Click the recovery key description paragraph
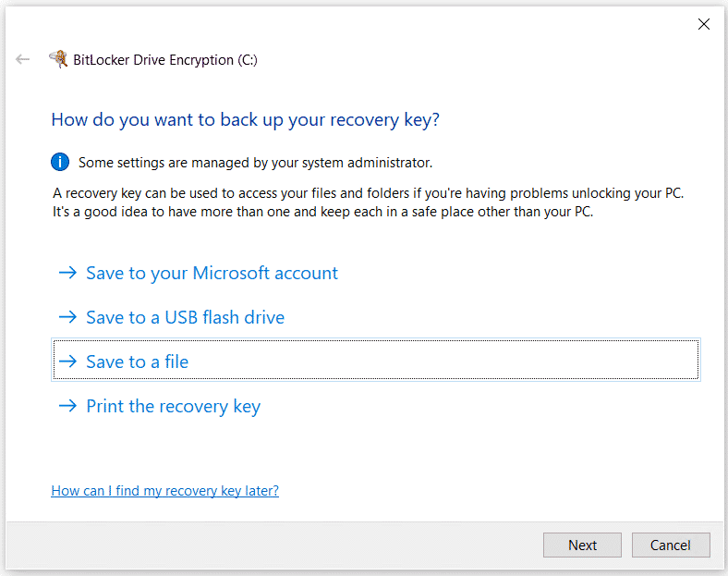Screen dimensions: 728x576 tap(369, 202)
